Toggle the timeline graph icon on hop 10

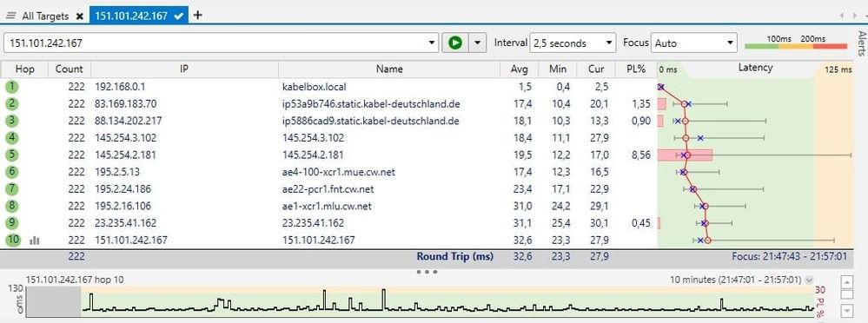click(x=35, y=241)
